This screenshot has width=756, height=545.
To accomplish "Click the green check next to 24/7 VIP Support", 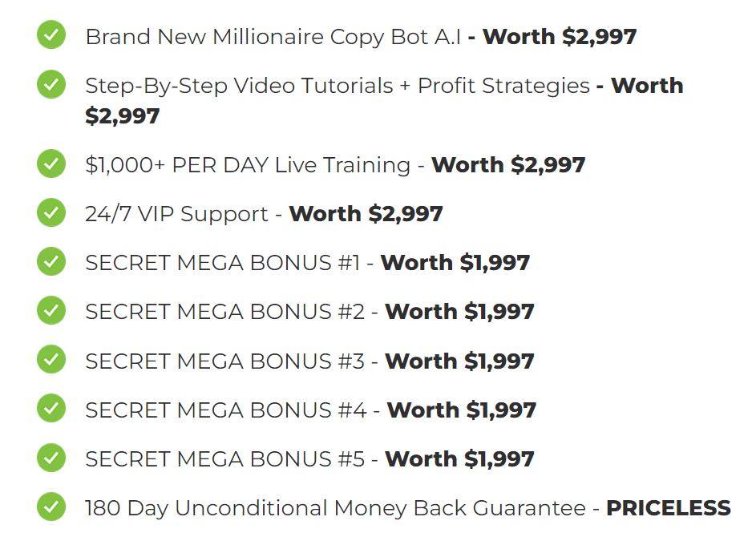I will pyautogui.click(x=51, y=212).
